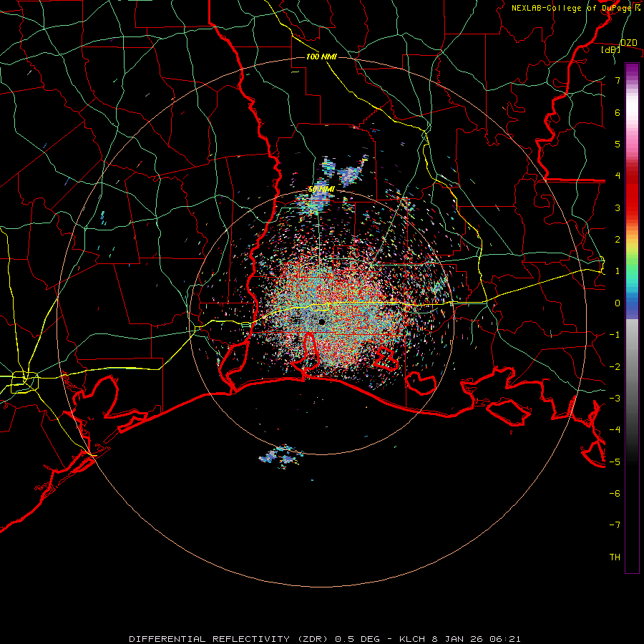Viewport: 644px width, 644px height.
Task: Click the scale value -5
Action: pos(615,462)
